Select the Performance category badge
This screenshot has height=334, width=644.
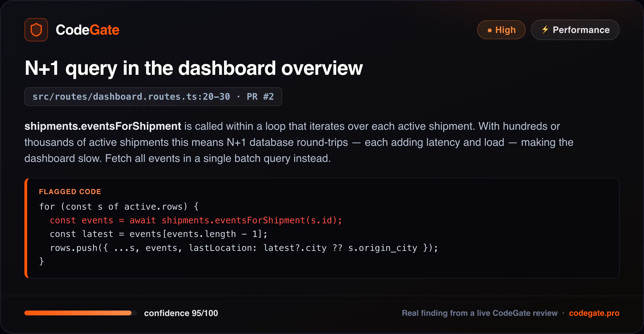(575, 30)
